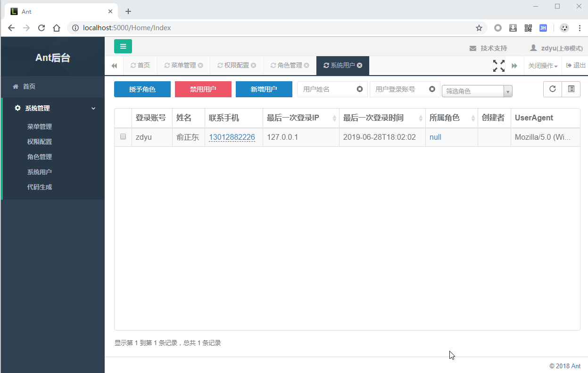588x373 pixels.
Task: Click the 授予角色 button
Action: tap(142, 89)
